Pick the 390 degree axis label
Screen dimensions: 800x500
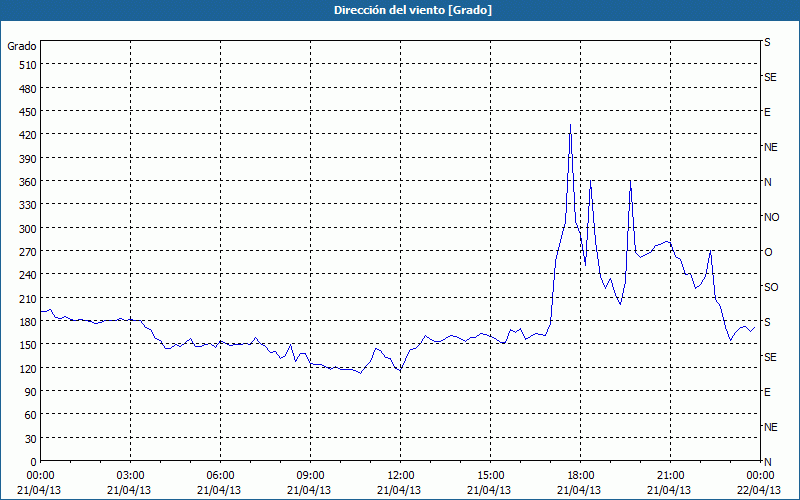28,159
